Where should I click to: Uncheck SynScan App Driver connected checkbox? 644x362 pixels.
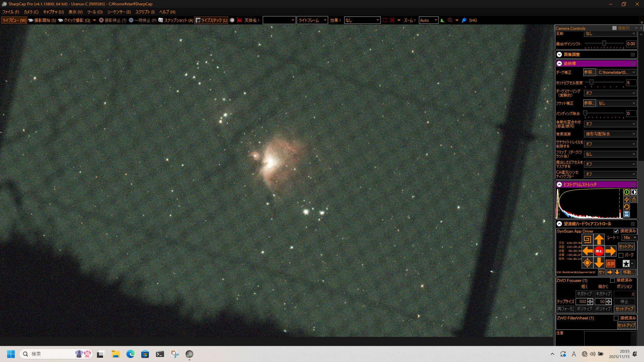[x=616, y=231]
